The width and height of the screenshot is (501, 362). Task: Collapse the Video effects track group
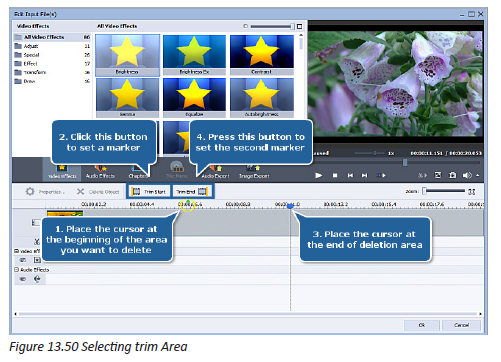click(x=16, y=251)
